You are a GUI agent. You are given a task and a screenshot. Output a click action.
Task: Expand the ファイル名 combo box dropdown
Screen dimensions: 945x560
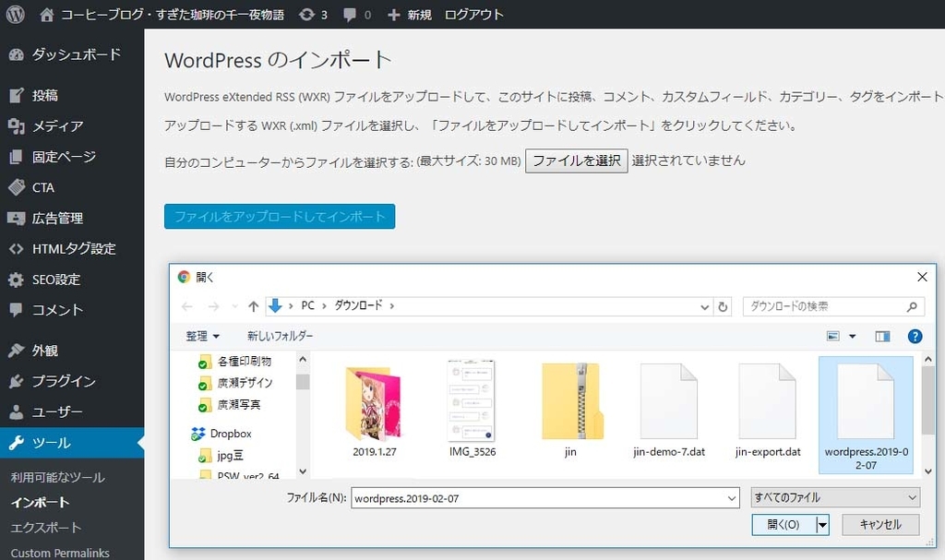point(732,498)
